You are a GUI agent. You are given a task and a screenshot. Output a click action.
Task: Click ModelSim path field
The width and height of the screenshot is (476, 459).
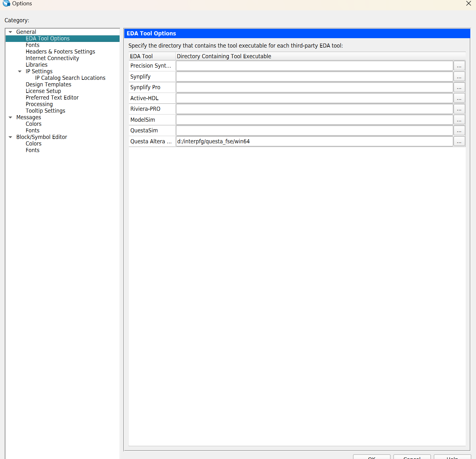click(315, 120)
